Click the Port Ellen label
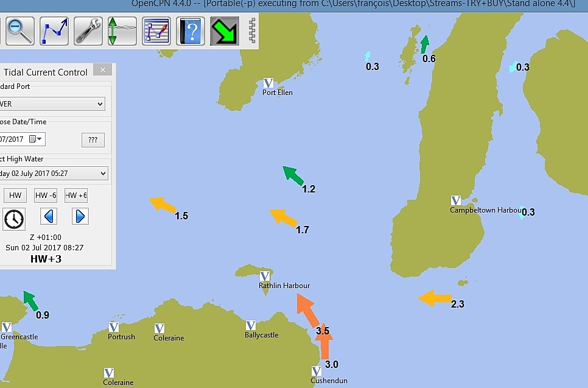 pyautogui.click(x=277, y=93)
